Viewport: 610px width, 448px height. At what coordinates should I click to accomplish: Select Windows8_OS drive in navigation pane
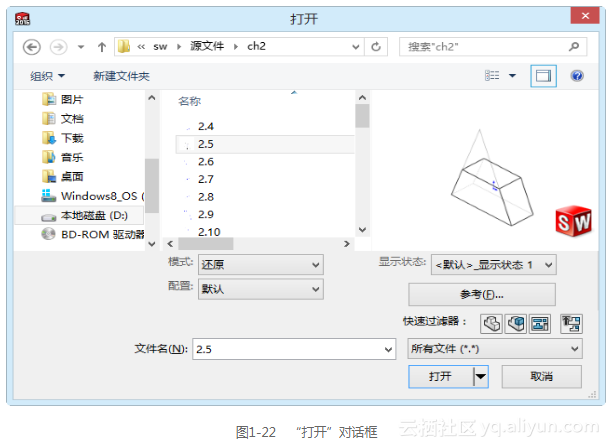coord(93,196)
